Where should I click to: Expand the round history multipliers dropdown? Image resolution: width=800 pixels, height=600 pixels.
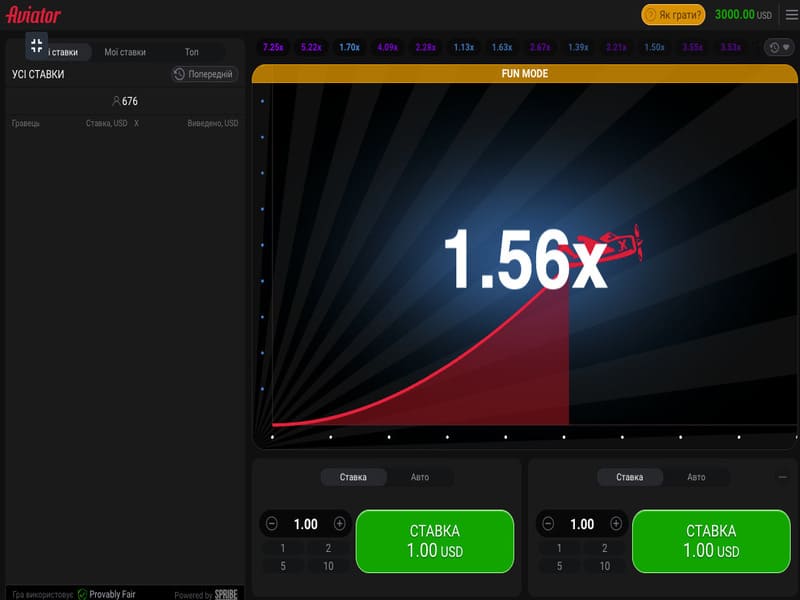coord(778,47)
